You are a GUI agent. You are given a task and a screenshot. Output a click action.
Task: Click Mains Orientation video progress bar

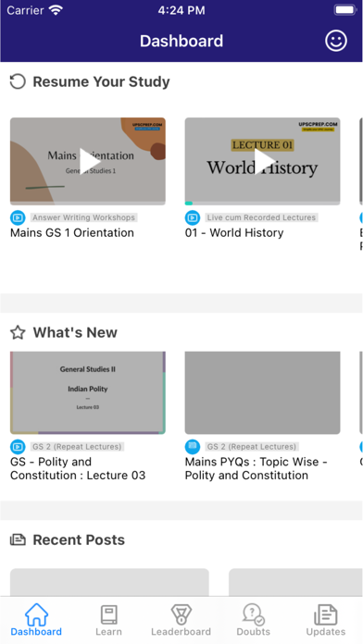click(x=88, y=203)
